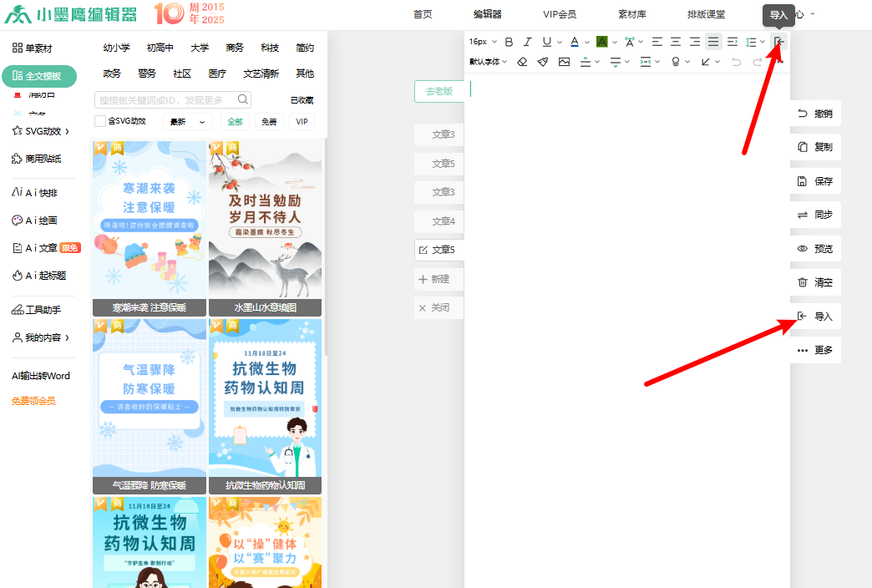Select the 免费 filter option
Viewport: 872px width, 588px height.
(x=269, y=122)
